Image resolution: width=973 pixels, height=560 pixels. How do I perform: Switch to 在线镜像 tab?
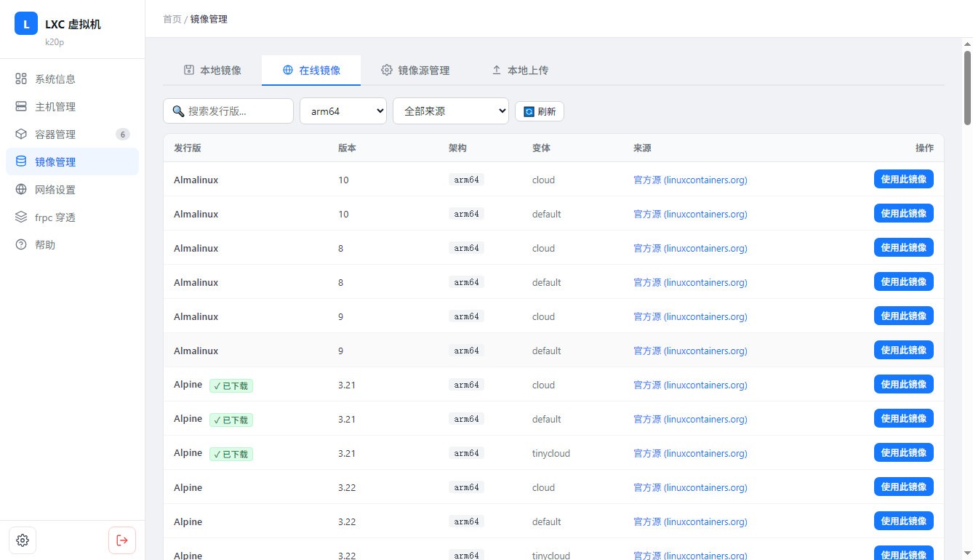(311, 71)
